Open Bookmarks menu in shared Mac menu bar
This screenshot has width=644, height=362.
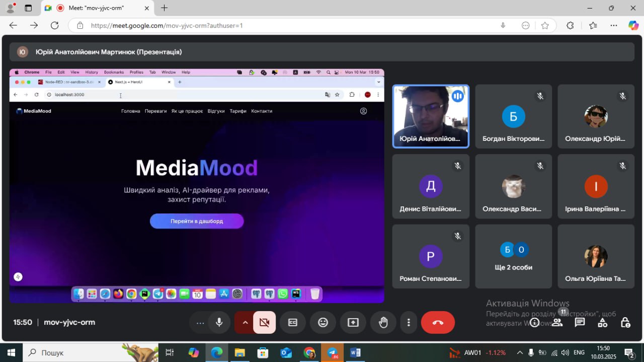[x=114, y=73]
